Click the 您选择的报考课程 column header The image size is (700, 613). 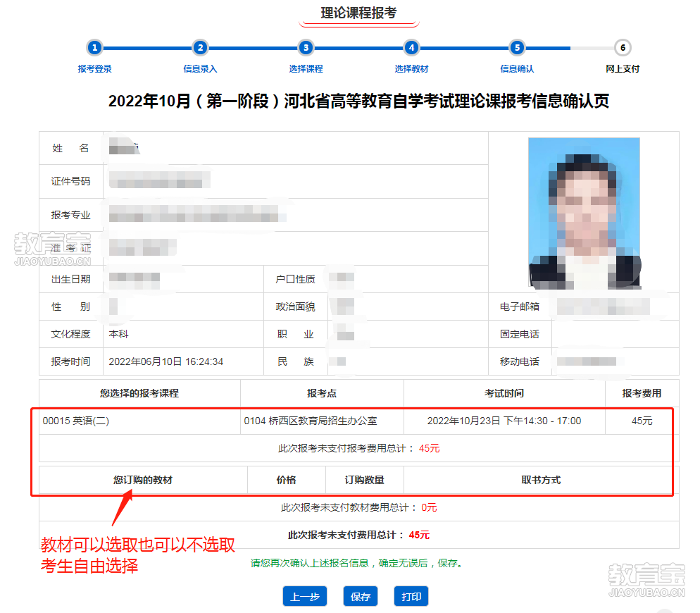coord(139,393)
